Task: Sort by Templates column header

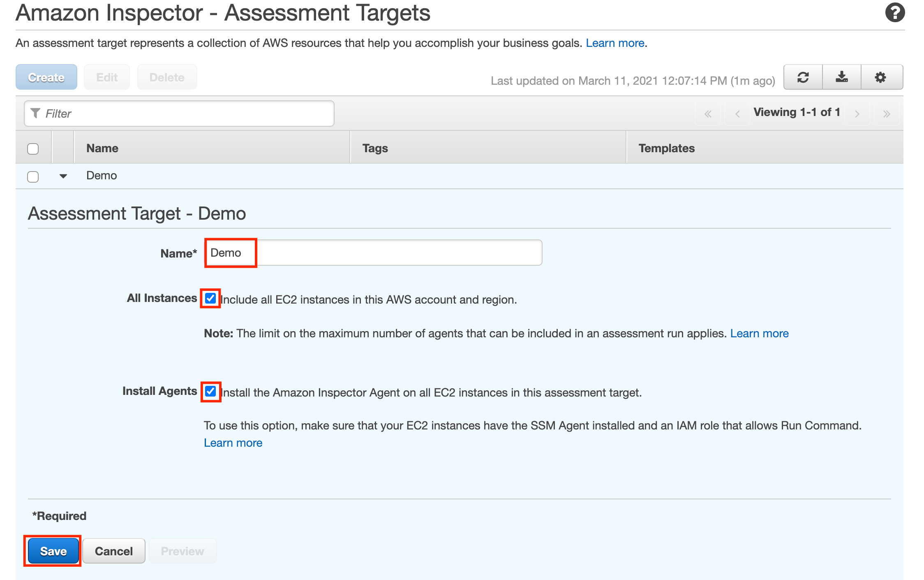Action: click(x=765, y=148)
